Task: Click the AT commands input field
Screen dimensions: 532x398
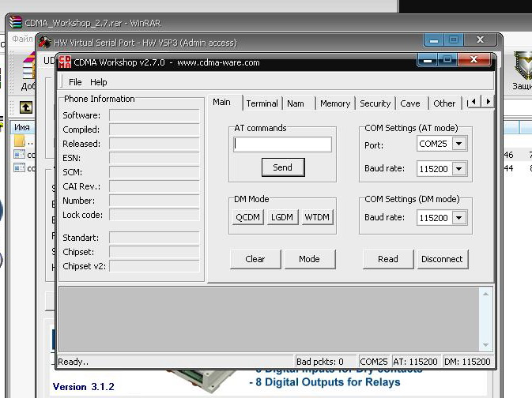Action: [283, 145]
